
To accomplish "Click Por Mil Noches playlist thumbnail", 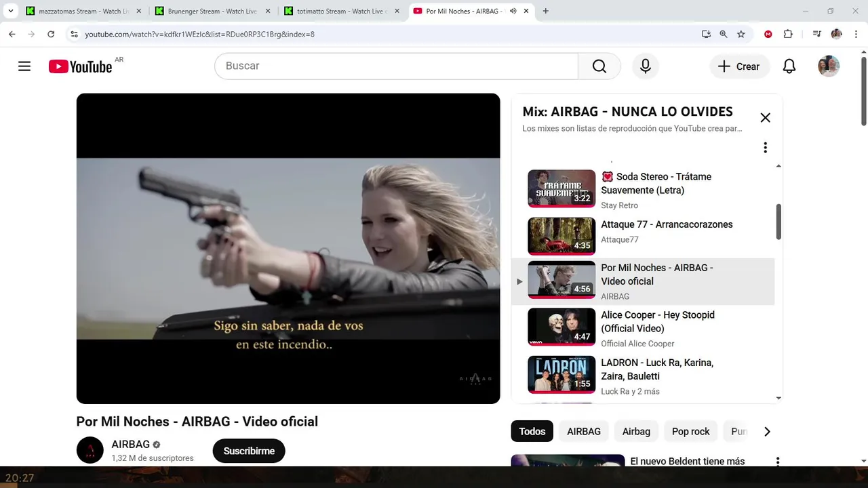I will (561, 279).
